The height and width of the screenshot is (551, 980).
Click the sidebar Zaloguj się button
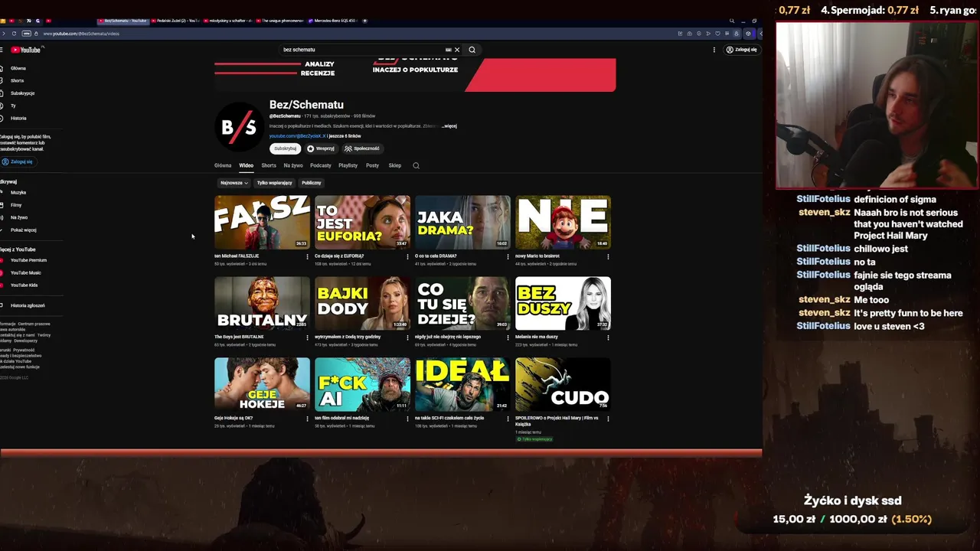coord(18,161)
